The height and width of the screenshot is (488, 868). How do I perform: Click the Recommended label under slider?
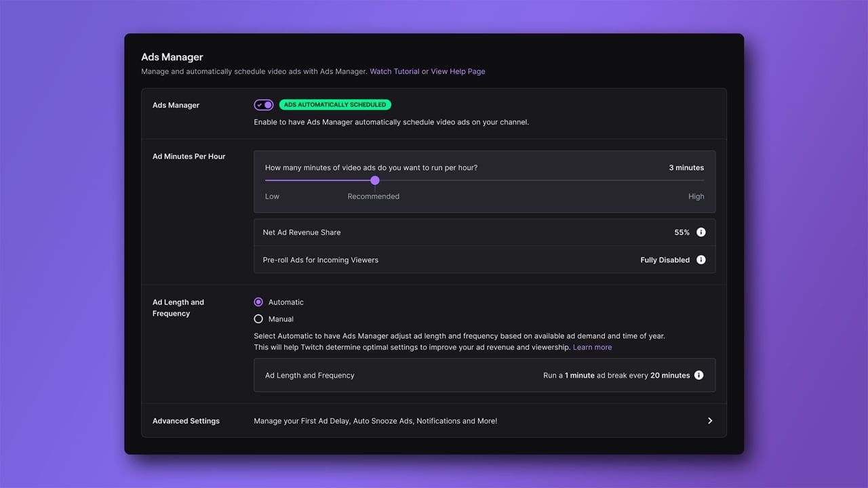click(x=373, y=197)
